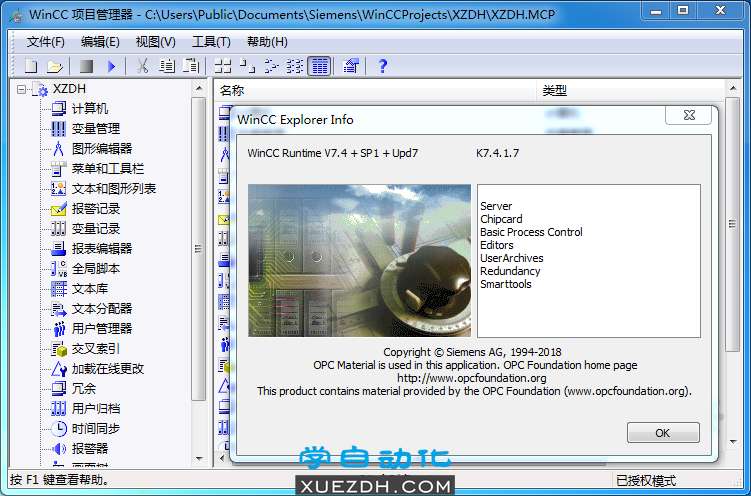Viewport: 751px width, 496px height.
Task: Collapse the XZDH project tree node
Action: point(21,89)
